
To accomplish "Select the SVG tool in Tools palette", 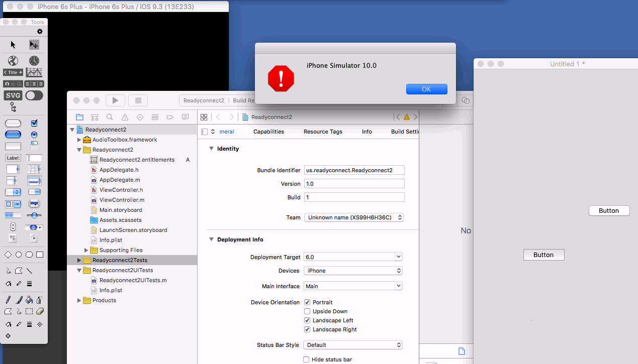I will (x=13, y=95).
